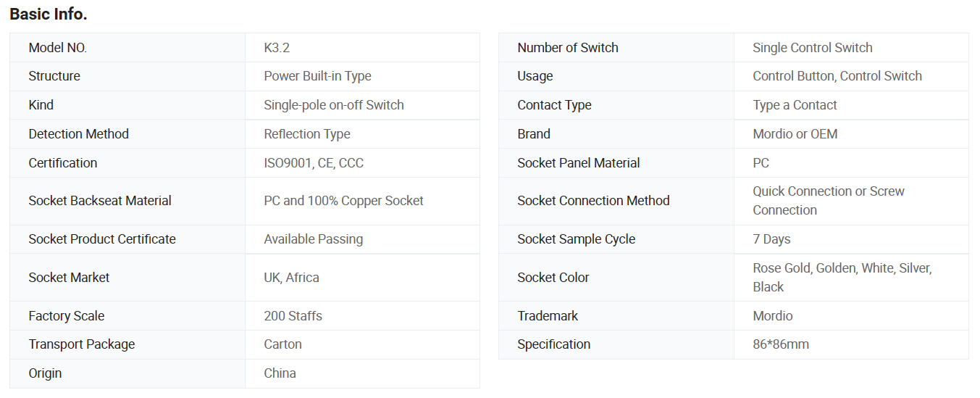Click PC and 100% Copper Socket value
This screenshot has height=398, width=980.
tap(343, 201)
